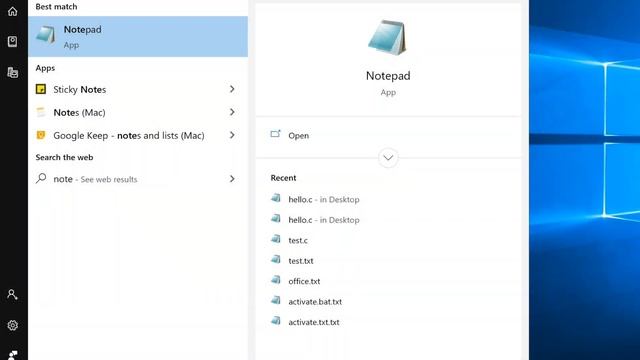Click the Search the web heading

(64, 157)
